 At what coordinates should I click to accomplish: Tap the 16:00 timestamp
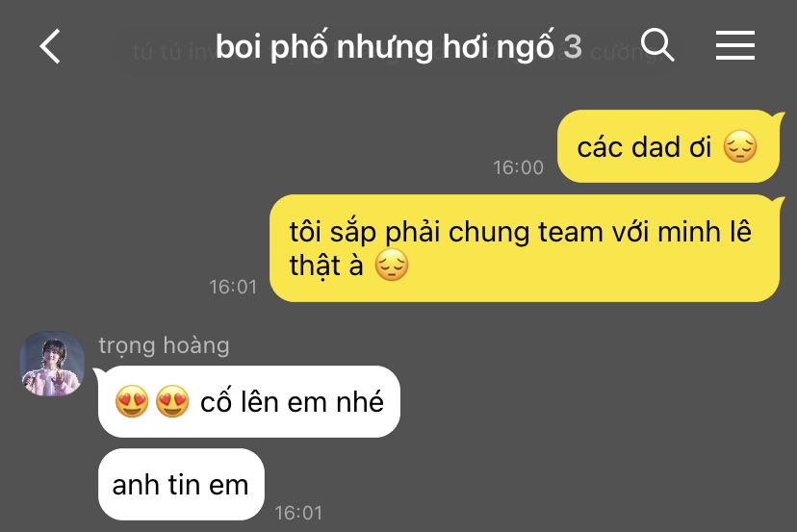[x=519, y=167]
